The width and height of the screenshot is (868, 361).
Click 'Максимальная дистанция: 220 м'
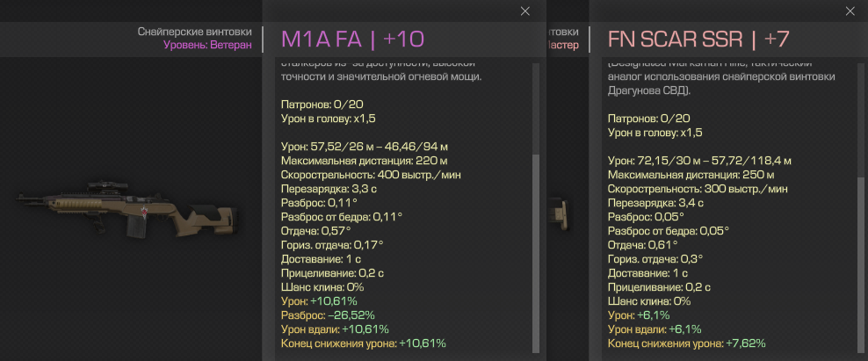(x=365, y=161)
